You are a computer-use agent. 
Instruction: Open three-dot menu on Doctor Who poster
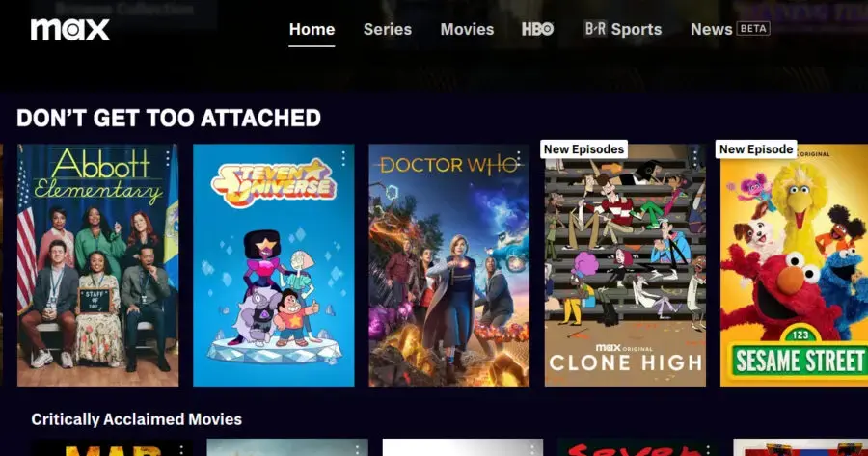click(519, 159)
